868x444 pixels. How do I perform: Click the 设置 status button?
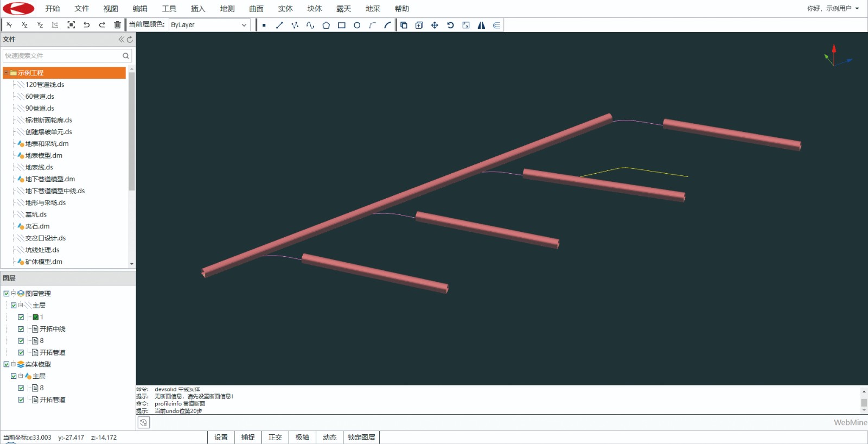click(x=221, y=437)
